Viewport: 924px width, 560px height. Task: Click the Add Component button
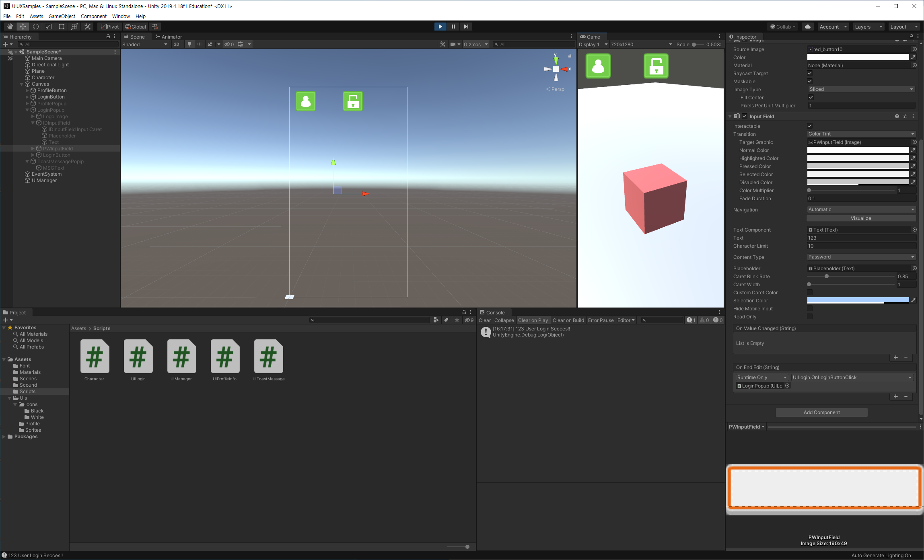point(821,412)
